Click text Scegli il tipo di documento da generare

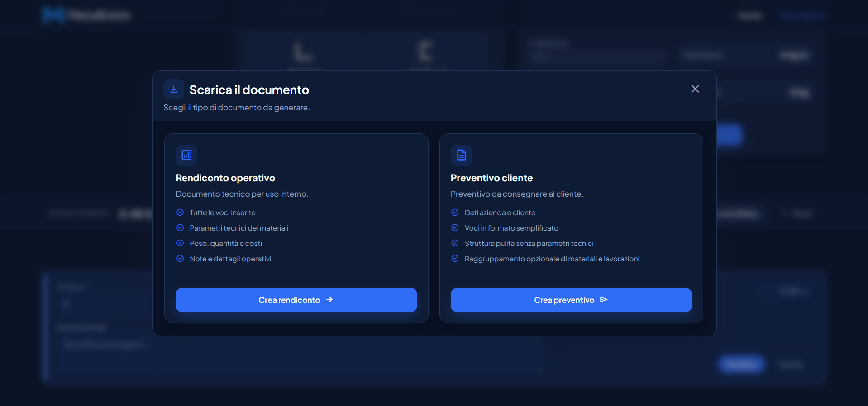237,108
